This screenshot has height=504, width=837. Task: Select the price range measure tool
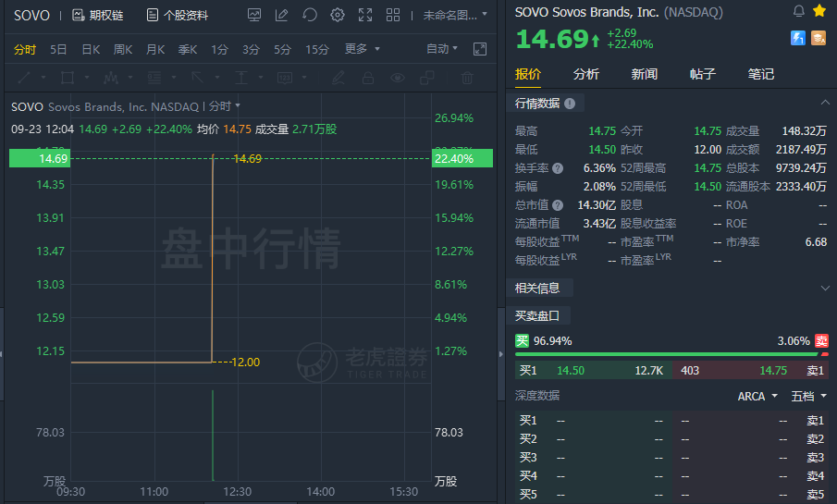pyautogui.click(x=241, y=78)
